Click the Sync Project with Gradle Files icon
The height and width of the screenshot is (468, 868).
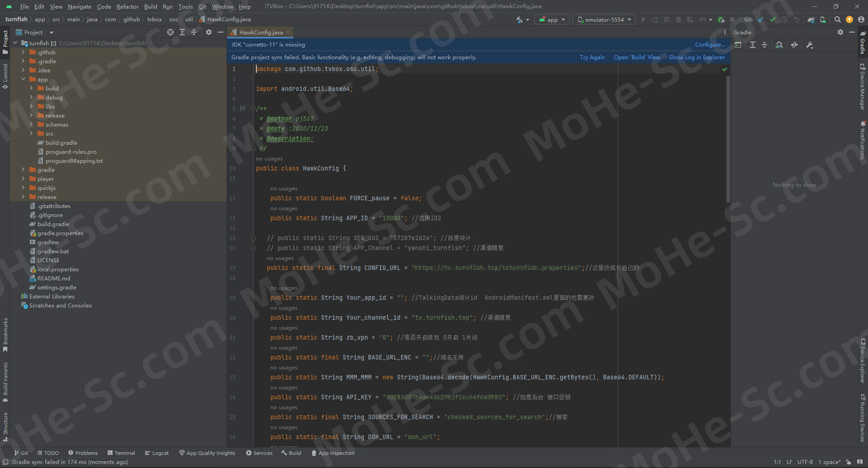click(x=811, y=19)
